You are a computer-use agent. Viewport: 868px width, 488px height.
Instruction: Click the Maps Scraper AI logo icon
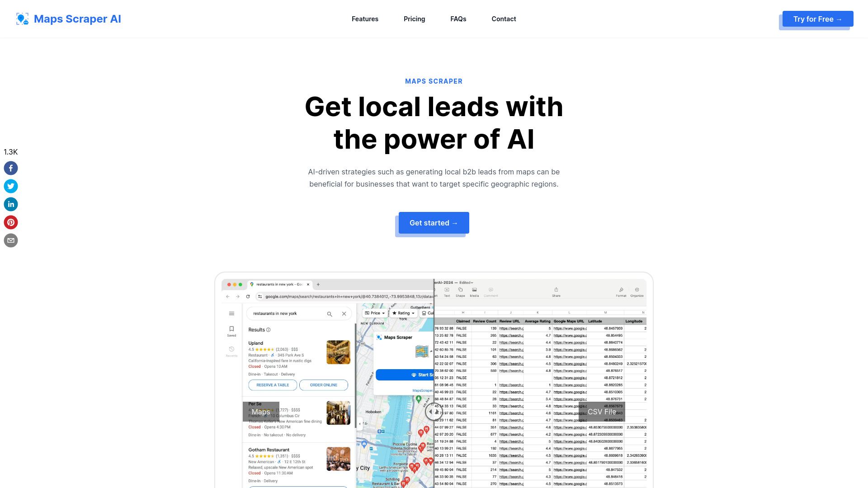click(x=22, y=19)
